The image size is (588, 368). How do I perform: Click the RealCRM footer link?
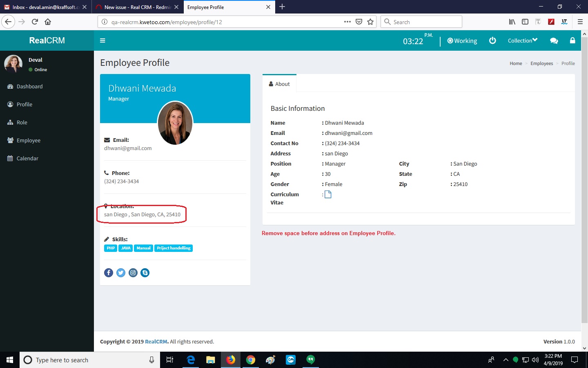coord(156,342)
